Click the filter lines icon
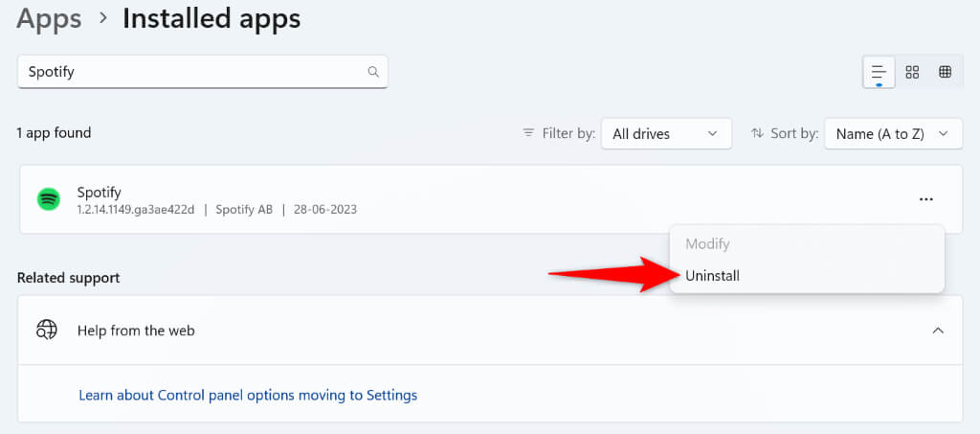980x434 pixels. [x=528, y=133]
